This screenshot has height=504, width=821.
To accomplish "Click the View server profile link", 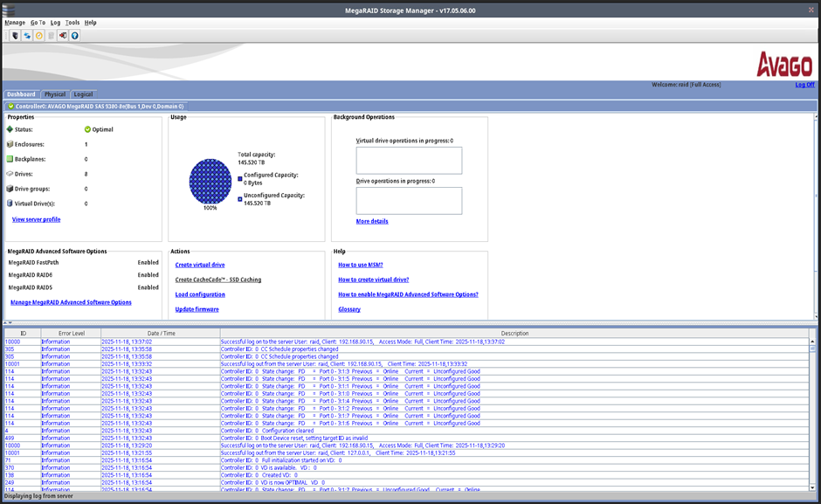I will click(x=36, y=219).
